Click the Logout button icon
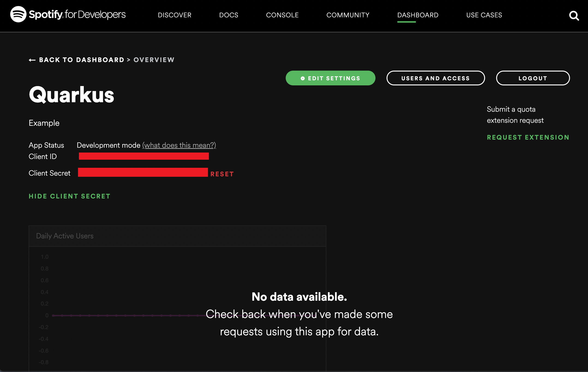 click(533, 78)
